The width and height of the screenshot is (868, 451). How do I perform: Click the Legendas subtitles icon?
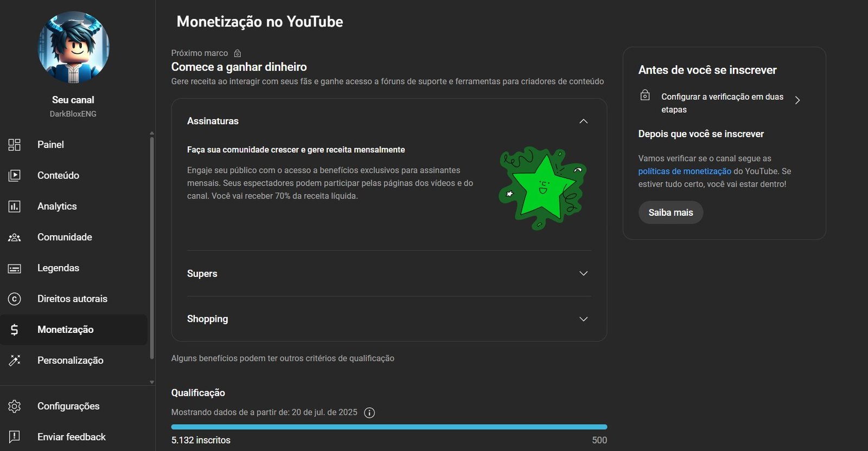[15, 268]
